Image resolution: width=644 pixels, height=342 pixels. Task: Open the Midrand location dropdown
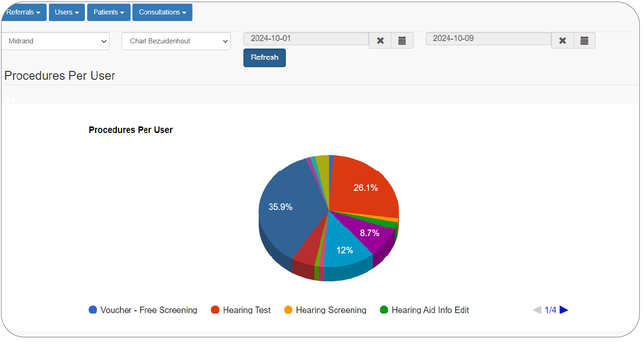coord(55,41)
